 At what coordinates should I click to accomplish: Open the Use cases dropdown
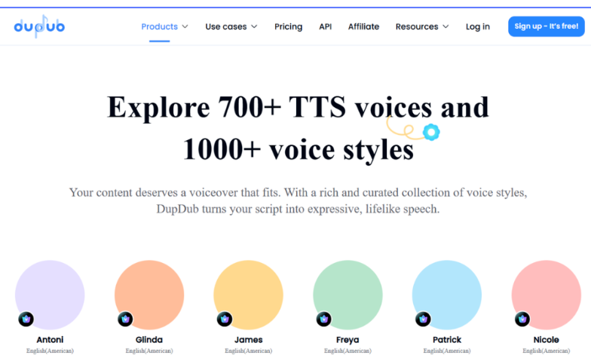pyautogui.click(x=231, y=26)
